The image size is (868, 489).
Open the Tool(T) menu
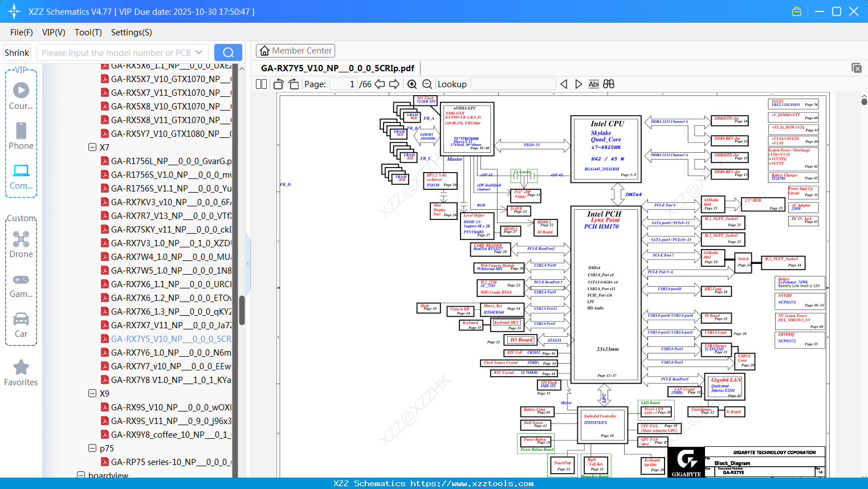click(88, 32)
